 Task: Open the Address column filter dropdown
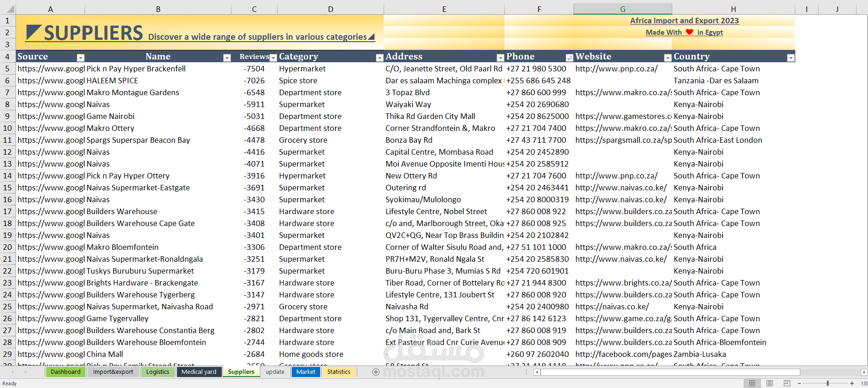coord(500,58)
